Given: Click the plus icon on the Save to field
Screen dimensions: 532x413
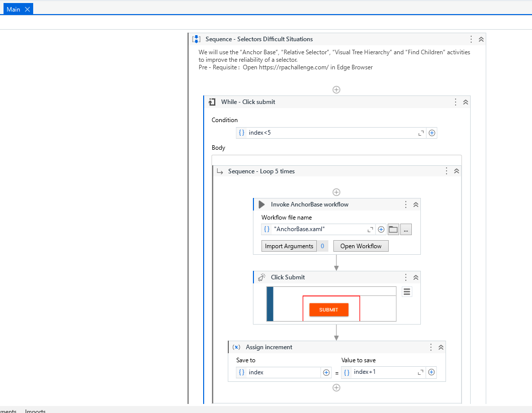Looking at the screenshot, I should click(x=326, y=372).
